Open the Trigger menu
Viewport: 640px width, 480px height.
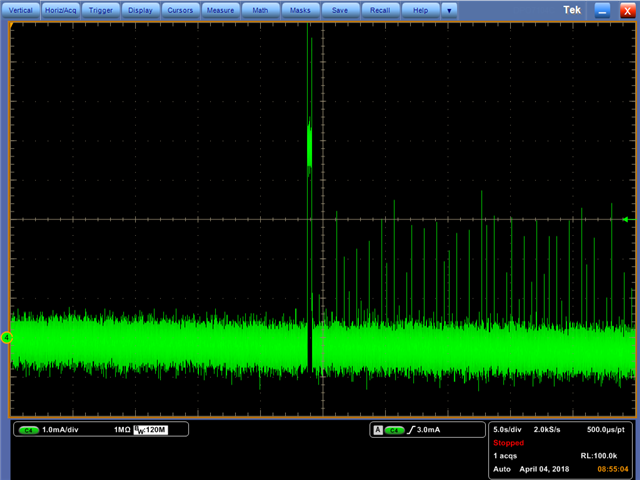pyautogui.click(x=100, y=10)
